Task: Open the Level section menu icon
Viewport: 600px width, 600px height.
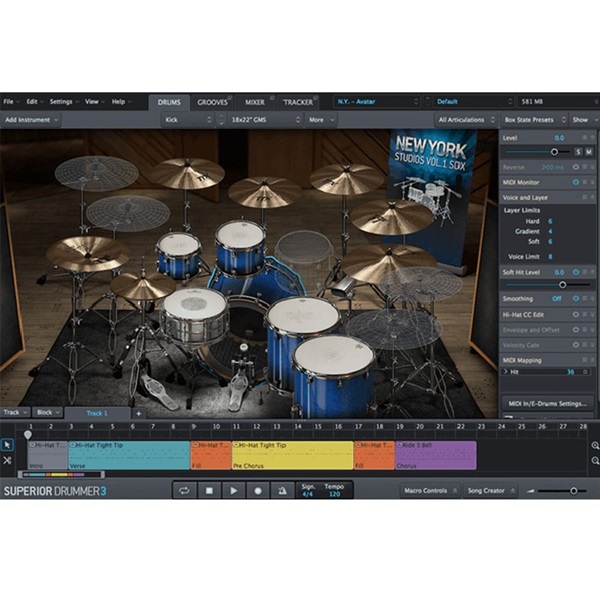Action: pyautogui.click(x=585, y=137)
